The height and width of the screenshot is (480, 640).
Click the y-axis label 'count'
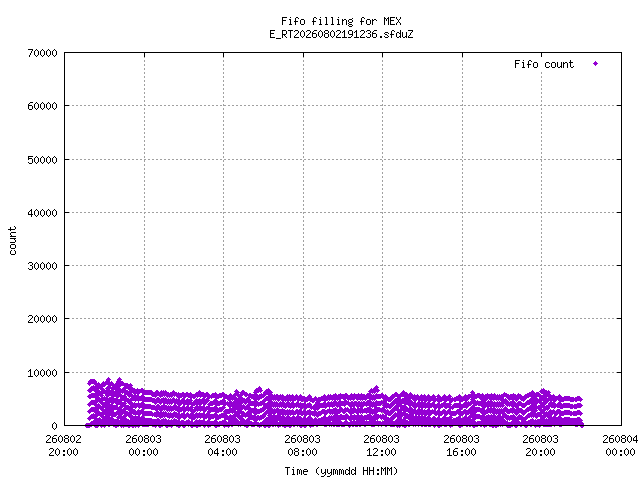(x=12, y=240)
